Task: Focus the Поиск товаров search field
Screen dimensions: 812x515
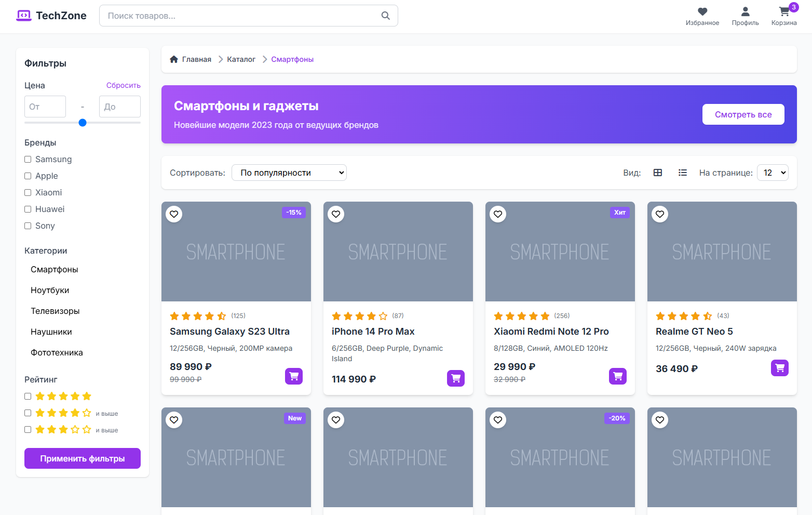Action: click(249, 16)
